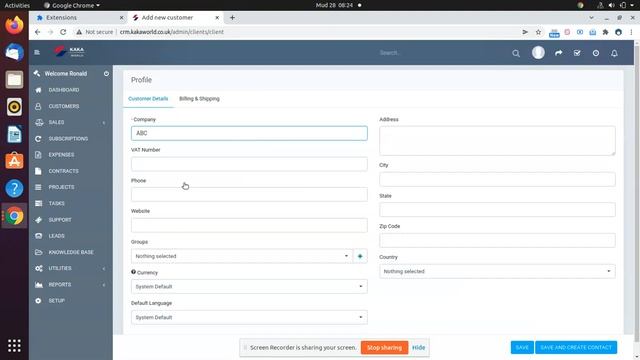640x360 pixels.
Task: Open the Country dropdown
Action: click(x=497, y=271)
